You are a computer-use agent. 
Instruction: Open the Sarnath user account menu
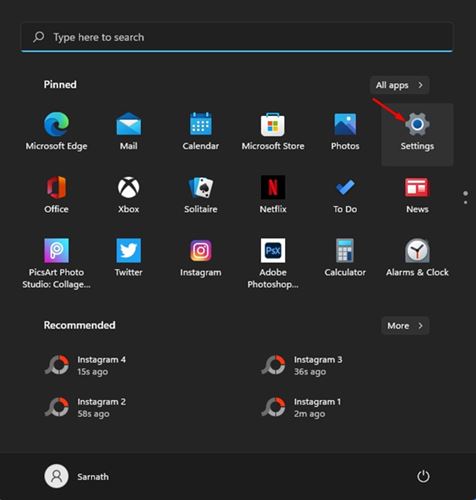(x=77, y=476)
